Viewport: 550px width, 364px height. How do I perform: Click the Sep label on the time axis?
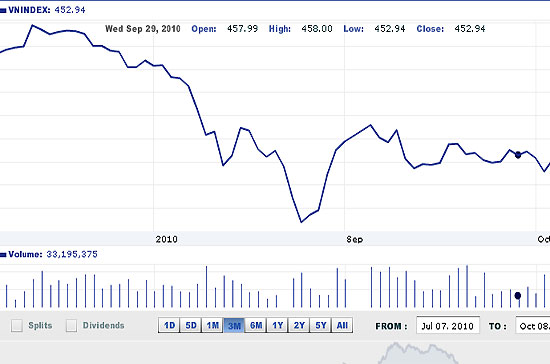pyautogui.click(x=355, y=240)
